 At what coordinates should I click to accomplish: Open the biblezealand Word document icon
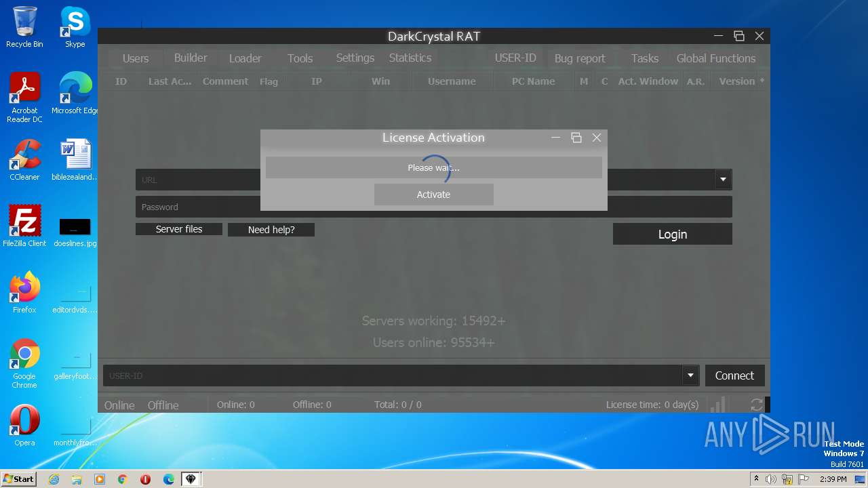pyautogui.click(x=75, y=160)
